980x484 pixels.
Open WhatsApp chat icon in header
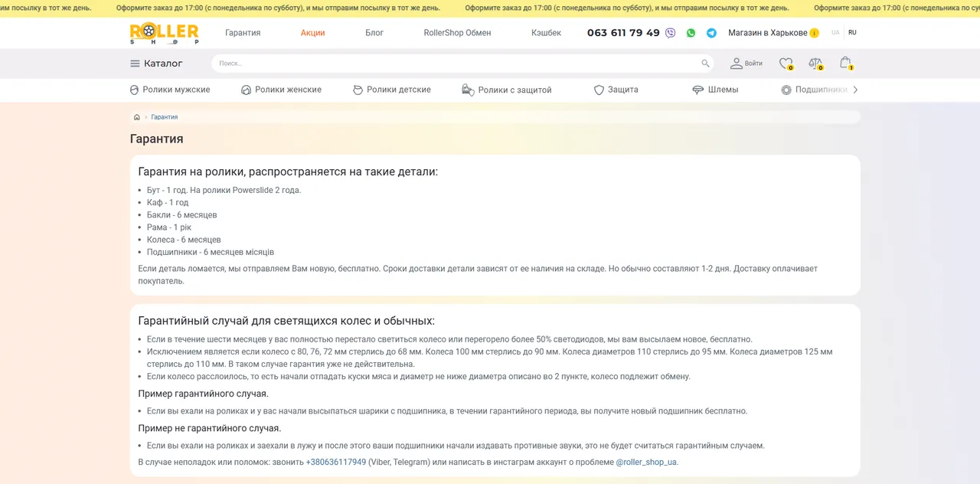[691, 33]
